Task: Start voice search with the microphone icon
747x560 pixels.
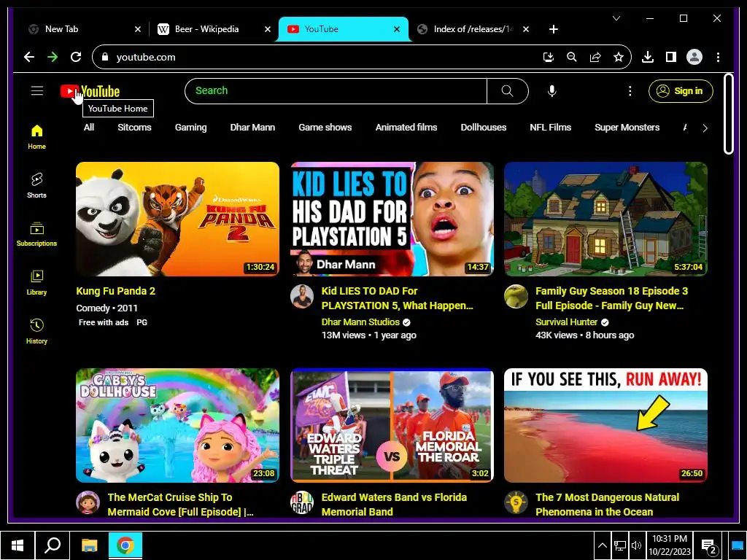Action: click(x=551, y=90)
